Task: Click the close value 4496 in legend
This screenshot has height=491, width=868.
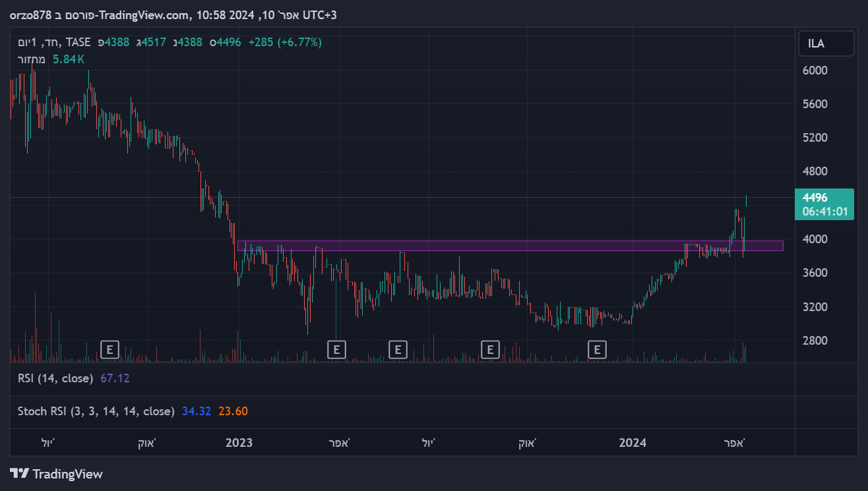Action: (229, 42)
